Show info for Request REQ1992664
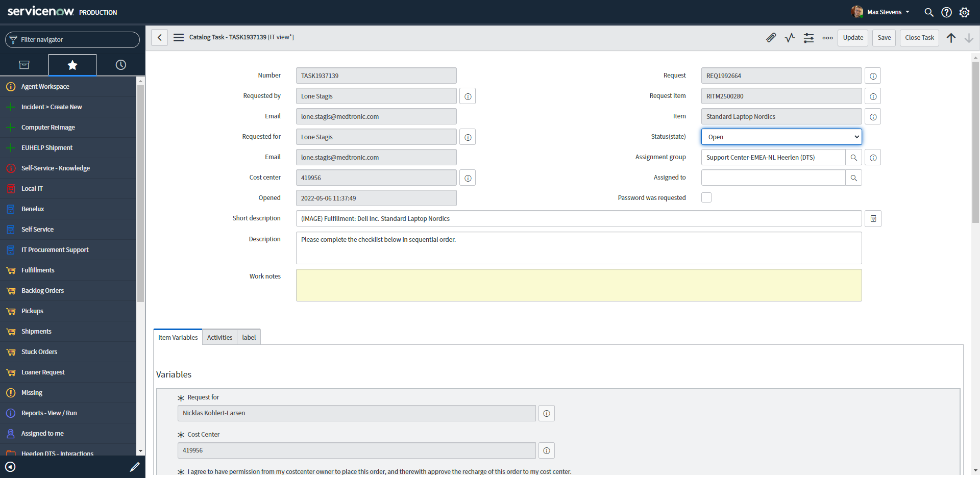The width and height of the screenshot is (980, 478). click(873, 76)
